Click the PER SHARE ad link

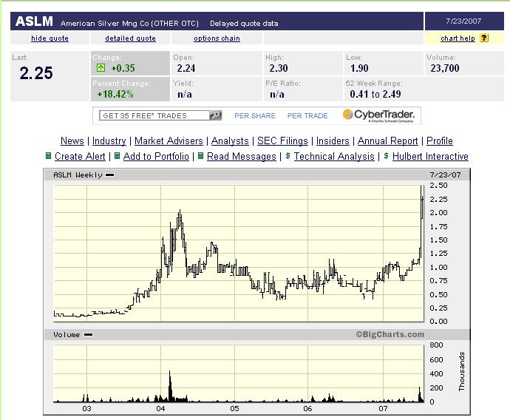pos(255,115)
